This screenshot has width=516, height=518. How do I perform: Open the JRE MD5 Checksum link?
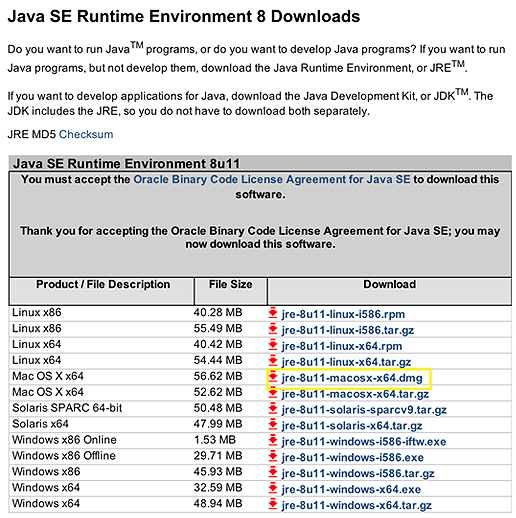click(x=86, y=134)
